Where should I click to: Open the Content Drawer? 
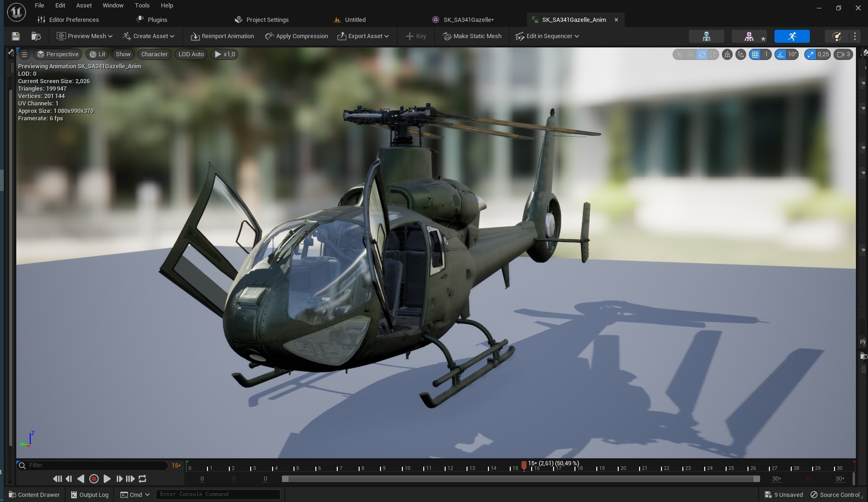34,495
